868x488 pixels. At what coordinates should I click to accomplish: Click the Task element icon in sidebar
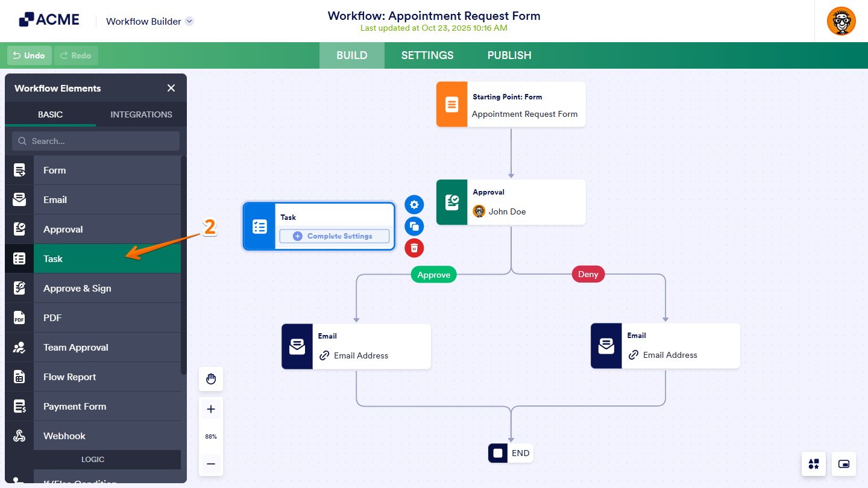click(19, 259)
